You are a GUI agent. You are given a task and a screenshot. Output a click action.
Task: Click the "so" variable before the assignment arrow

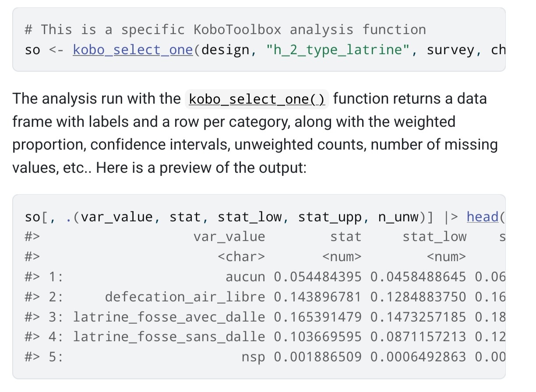point(32,50)
